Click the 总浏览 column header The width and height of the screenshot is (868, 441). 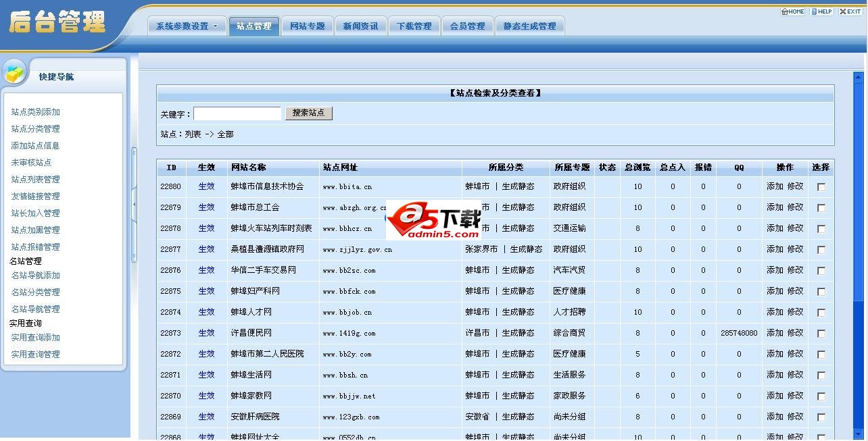(x=637, y=167)
